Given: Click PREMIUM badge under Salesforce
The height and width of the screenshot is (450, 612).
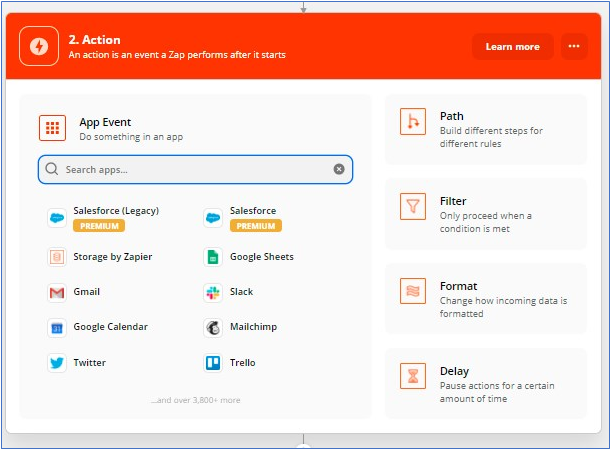Looking at the screenshot, I should [256, 226].
